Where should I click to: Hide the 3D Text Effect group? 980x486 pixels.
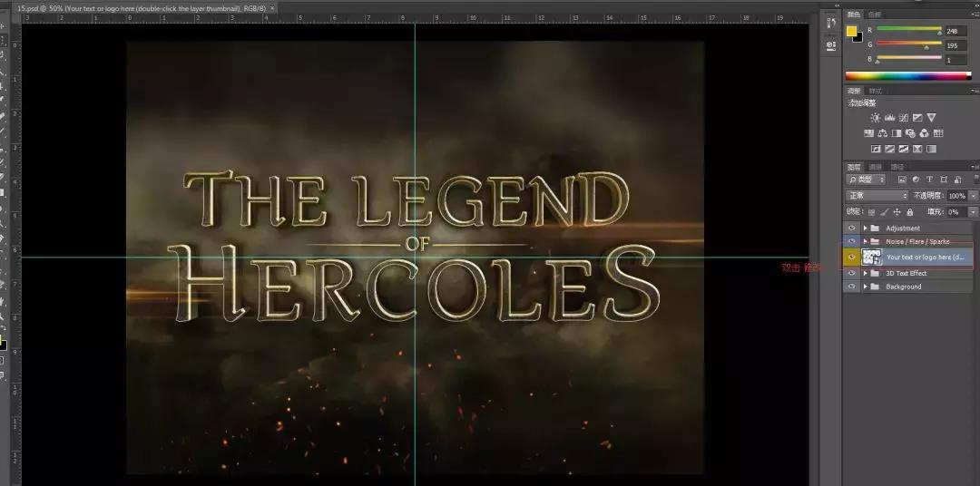pos(851,273)
